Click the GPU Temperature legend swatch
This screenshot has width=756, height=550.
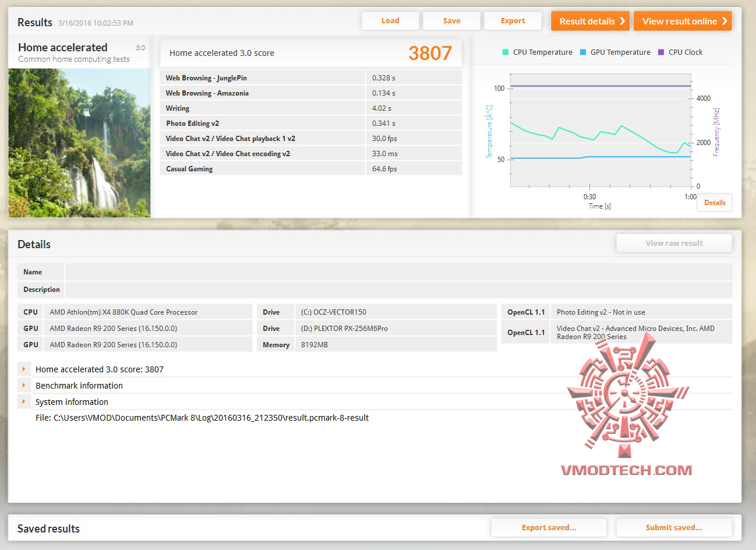(583, 52)
